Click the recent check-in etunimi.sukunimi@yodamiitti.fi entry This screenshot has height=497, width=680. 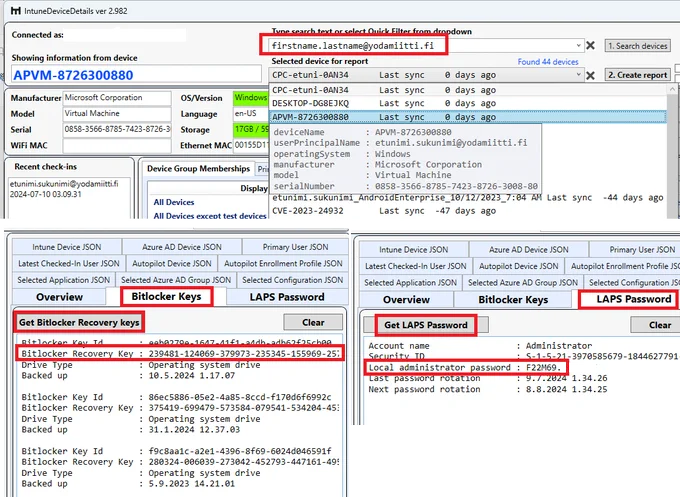(64, 184)
